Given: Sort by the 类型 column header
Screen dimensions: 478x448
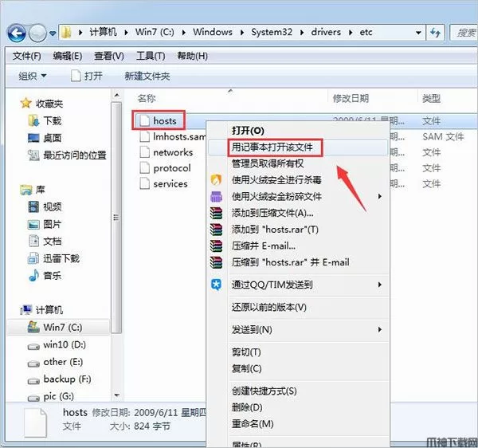Looking at the screenshot, I should [x=431, y=98].
